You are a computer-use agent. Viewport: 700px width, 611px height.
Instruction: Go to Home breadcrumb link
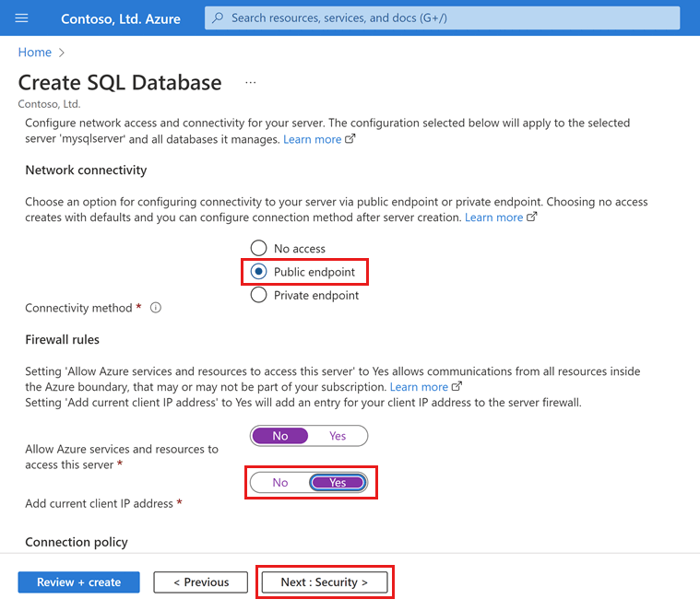[x=35, y=53]
